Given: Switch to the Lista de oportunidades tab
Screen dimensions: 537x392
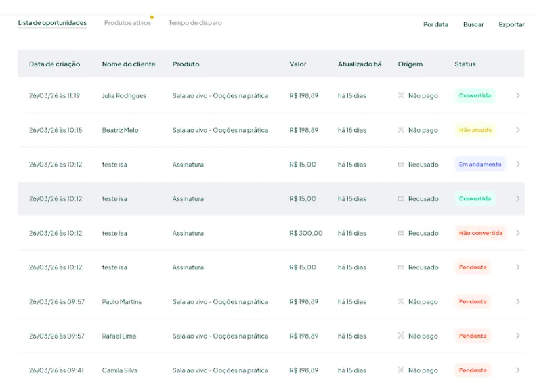Looking at the screenshot, I should tap(52, 23).
